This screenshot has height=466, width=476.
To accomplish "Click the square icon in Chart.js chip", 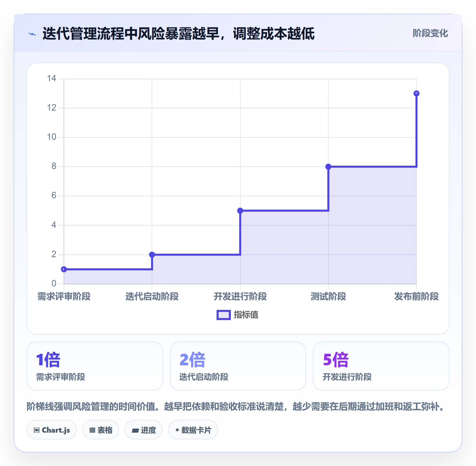I will [x=37, y=430].
